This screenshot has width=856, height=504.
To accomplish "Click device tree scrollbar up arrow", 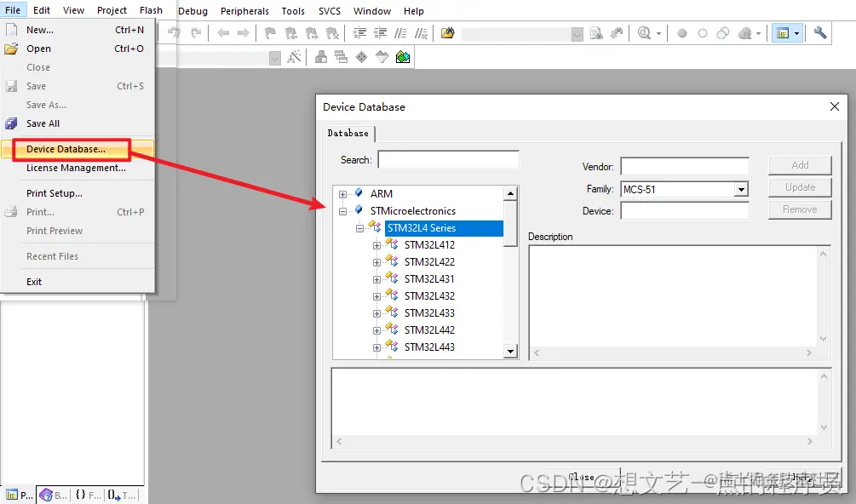I will tap(510, 193).
